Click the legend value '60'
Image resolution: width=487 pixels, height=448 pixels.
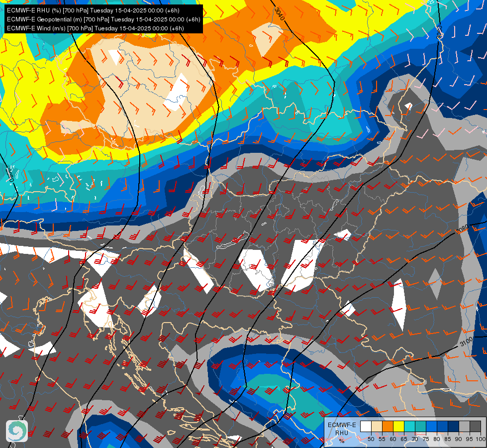(393, 439)
